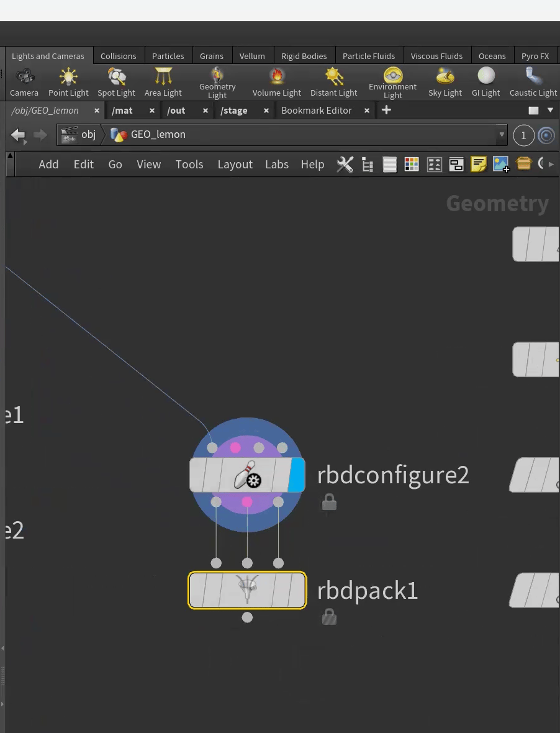Add a new pane tab with plus
This screenshot has height=733, width=560.
click(x=386, y=111)
